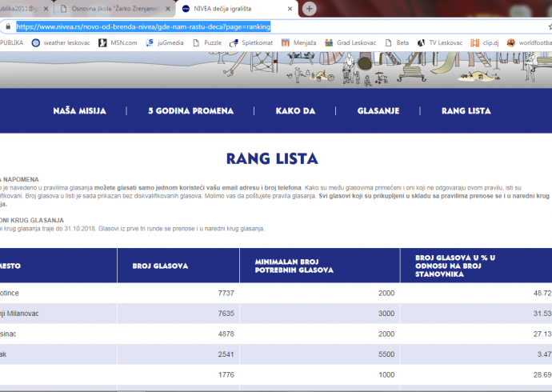This screenshot has width=552, height=392.
Task: Open Spletkomat bookmark
Action: 251,43
